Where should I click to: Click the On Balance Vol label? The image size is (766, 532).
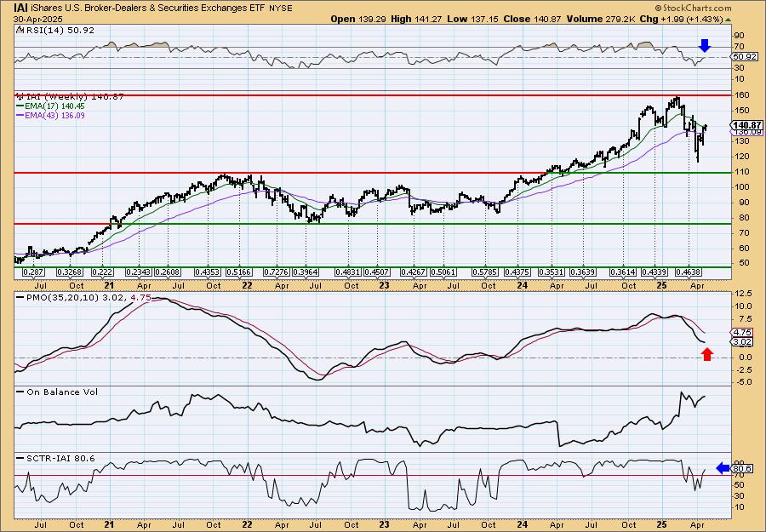tap(61, 392)
